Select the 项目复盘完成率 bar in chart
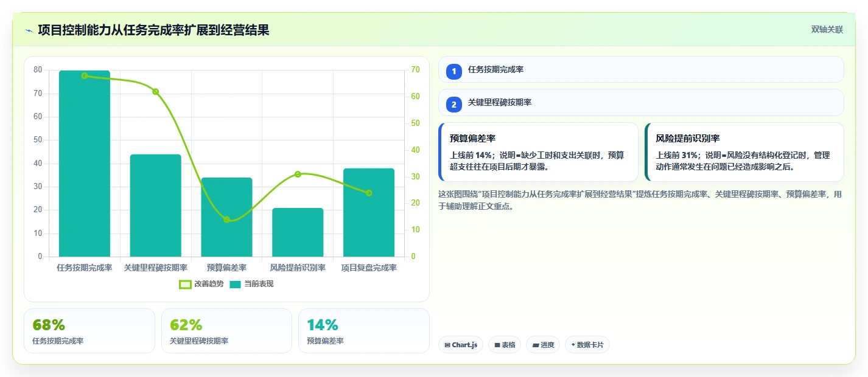The height and width of the screenshot is (377, 868). (x=369, y=212)
